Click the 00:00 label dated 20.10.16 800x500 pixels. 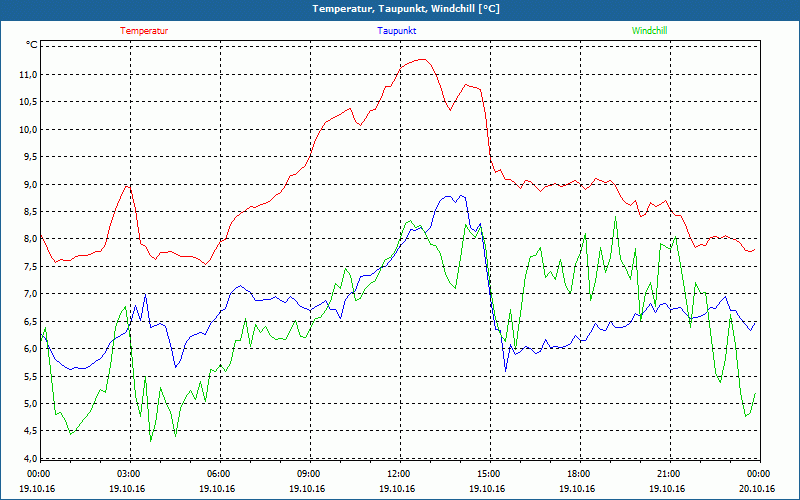pyautogui.click(x=758, y=474)
